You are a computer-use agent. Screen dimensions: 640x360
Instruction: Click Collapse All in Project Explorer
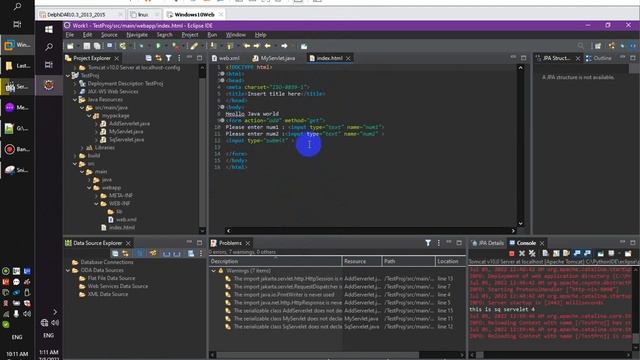pos(149,58)
